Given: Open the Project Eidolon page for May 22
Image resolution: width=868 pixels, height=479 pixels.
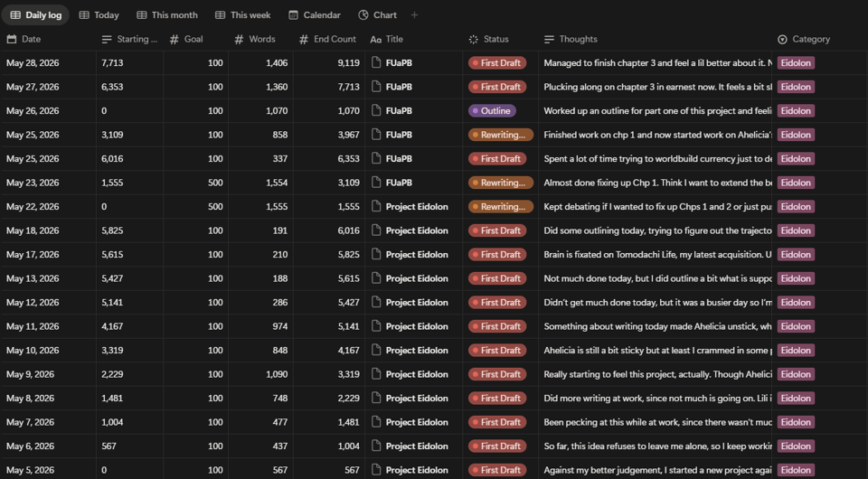Looking at the screenshot, I should click(x=417, y=206).
